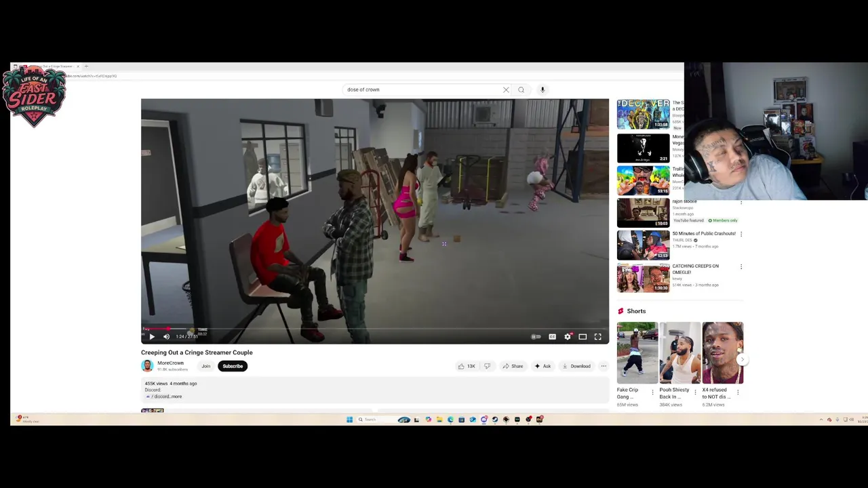
Task: Open the 'Pooh Shiesty Back In' short
Action: pos(680,353)
